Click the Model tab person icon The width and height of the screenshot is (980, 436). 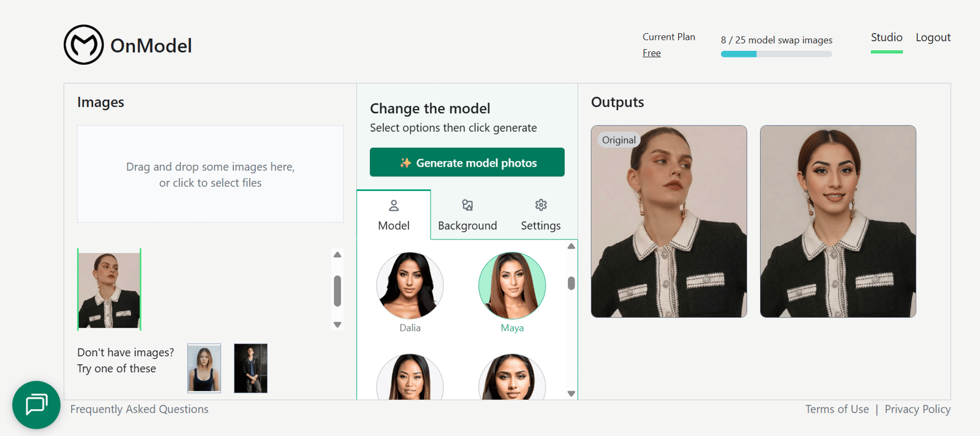point(394,206)
